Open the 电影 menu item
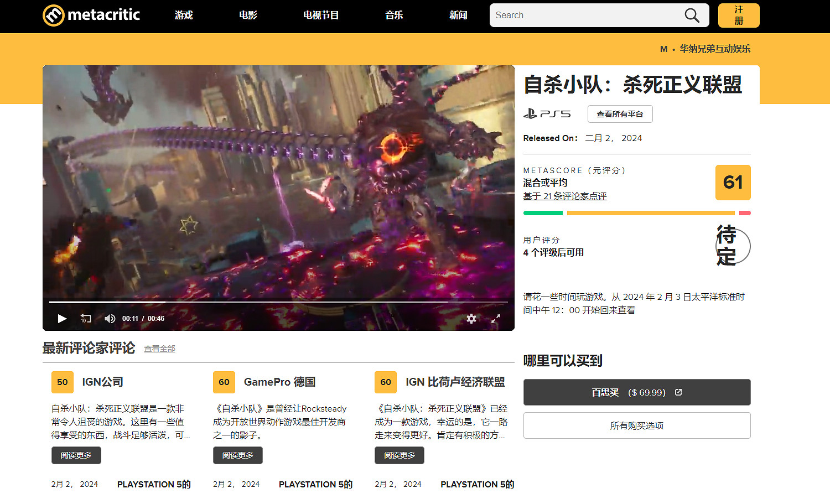 (x=247, y=15)
